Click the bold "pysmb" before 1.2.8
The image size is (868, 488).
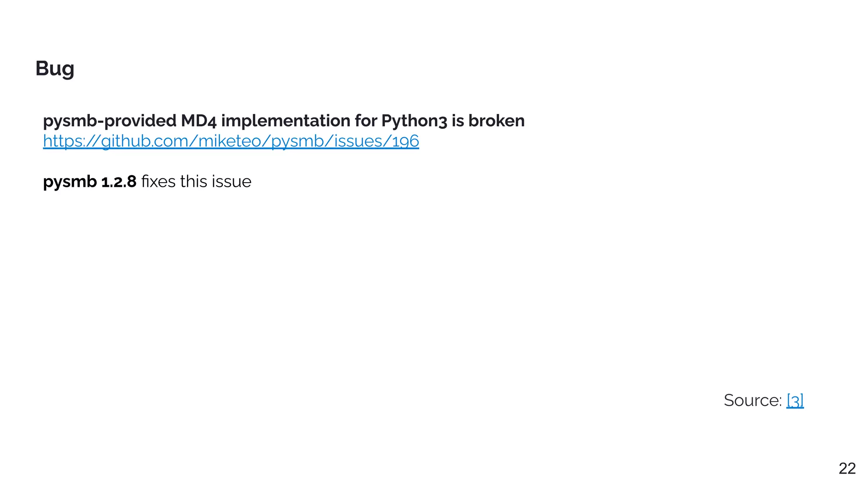(x=70, y=182)
